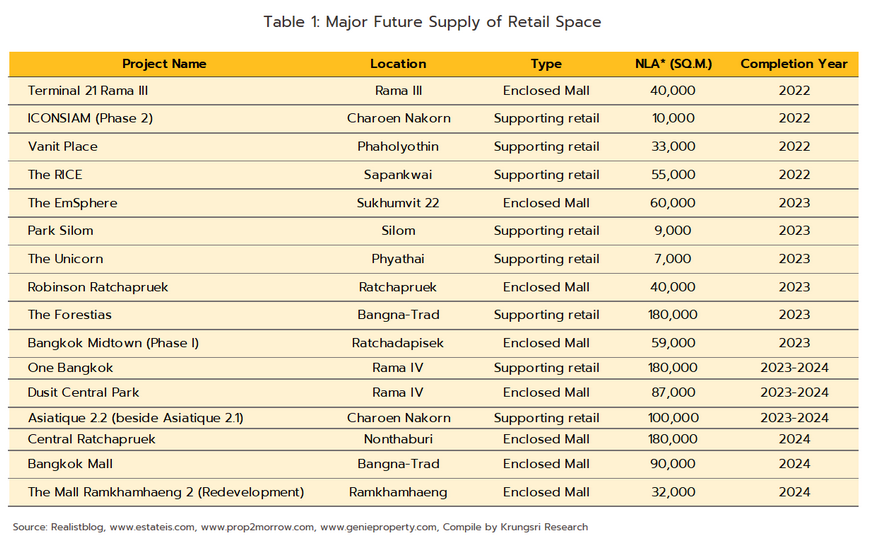Select the NLA* (SQ.M.) column header
This screenshot has width=870, height=546.
tap(673, 64)
